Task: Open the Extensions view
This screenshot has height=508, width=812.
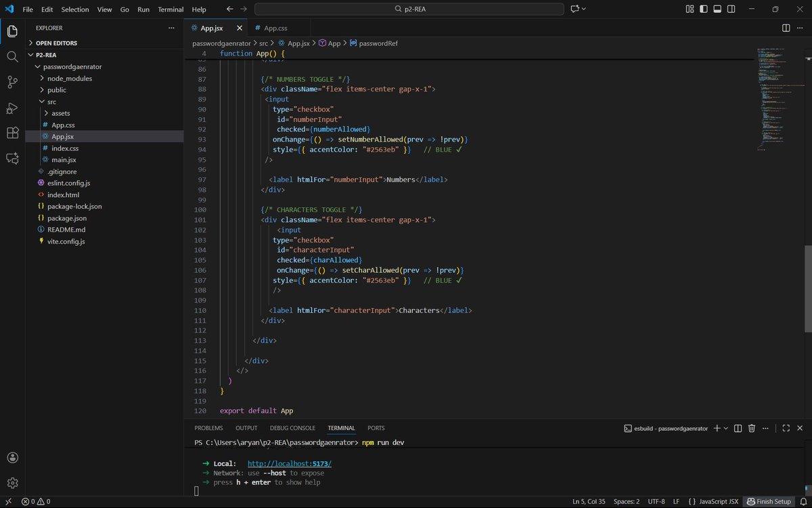Action: pos(12,133)
